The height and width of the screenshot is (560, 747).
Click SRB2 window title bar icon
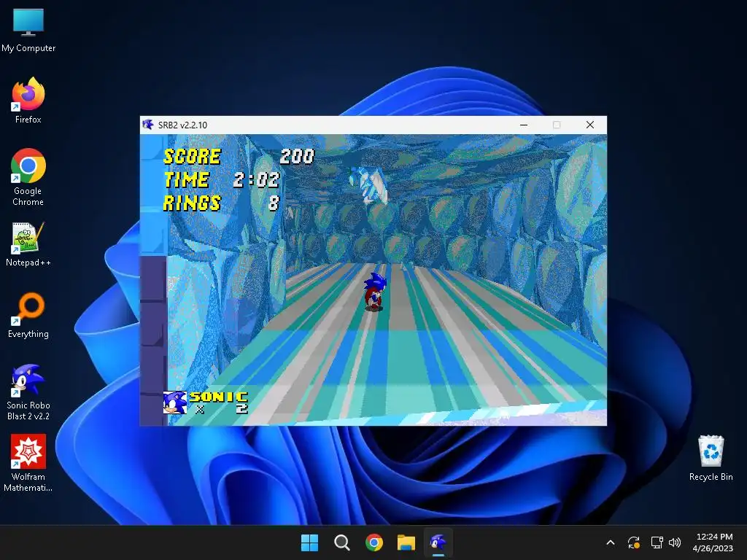[148, 125]
